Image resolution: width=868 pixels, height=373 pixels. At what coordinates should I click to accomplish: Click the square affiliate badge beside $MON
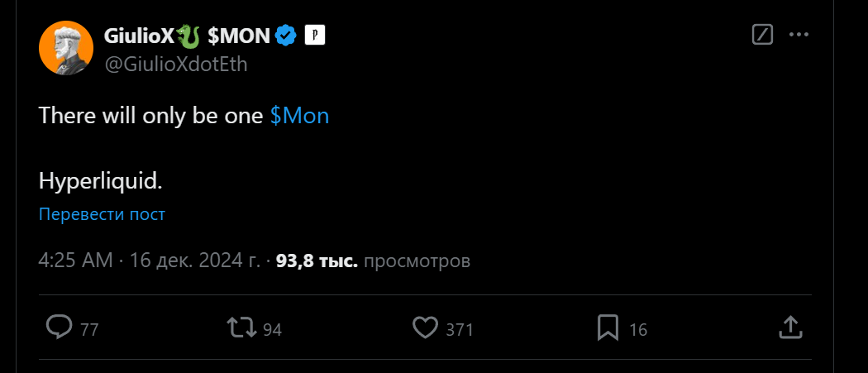coord(316,36)
